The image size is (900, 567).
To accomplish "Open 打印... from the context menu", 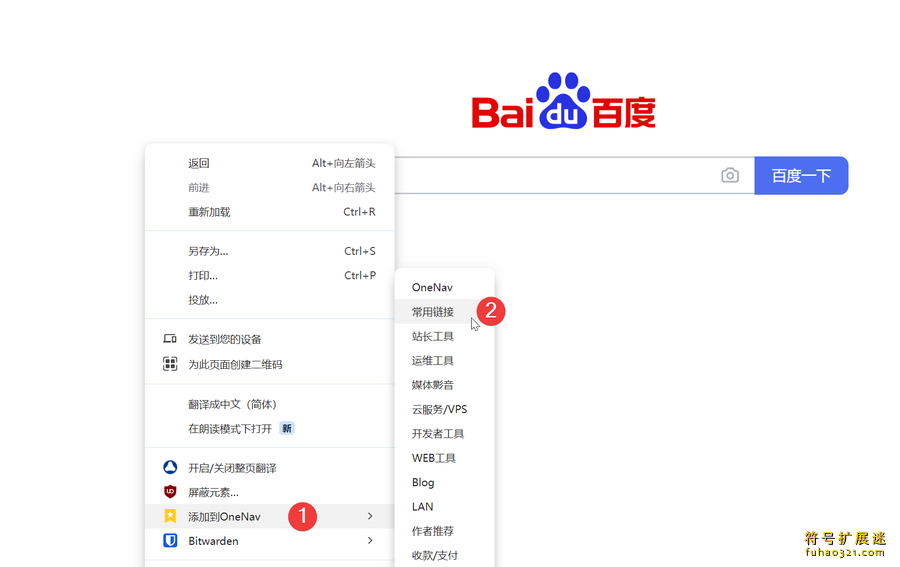I will tap(270, 275).
